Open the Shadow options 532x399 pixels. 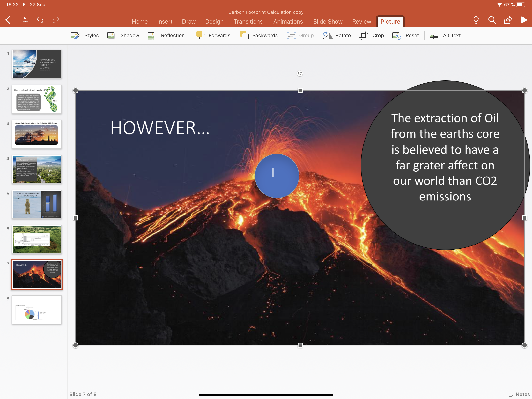[x=123, y=36]
